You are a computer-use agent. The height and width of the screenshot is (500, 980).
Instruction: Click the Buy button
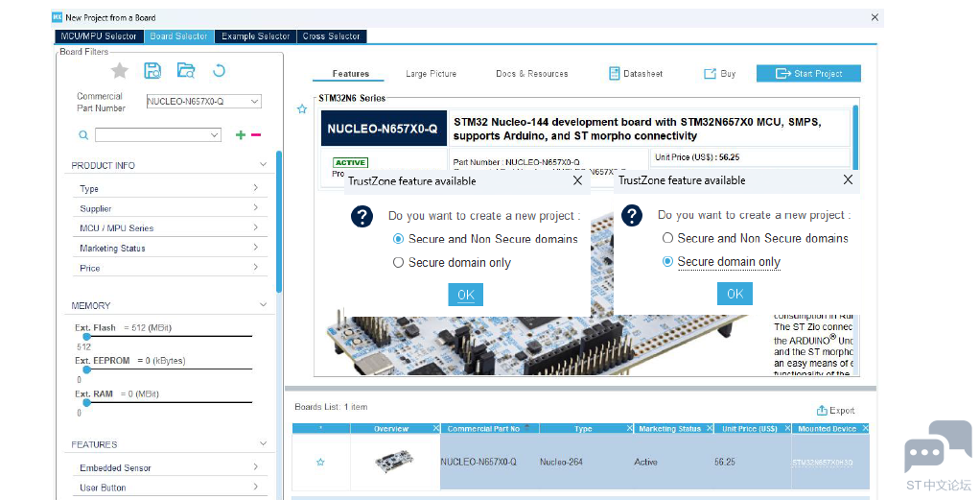[720, 74]
